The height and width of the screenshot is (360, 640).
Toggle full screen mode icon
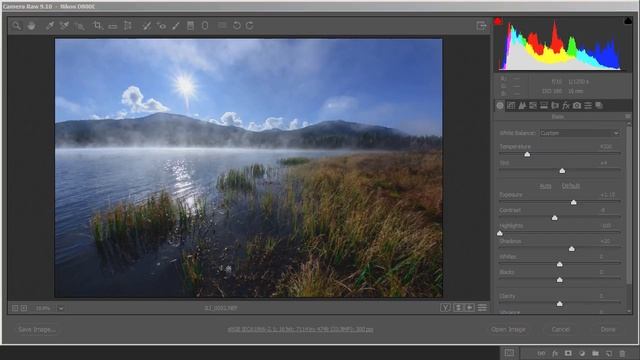481,26
